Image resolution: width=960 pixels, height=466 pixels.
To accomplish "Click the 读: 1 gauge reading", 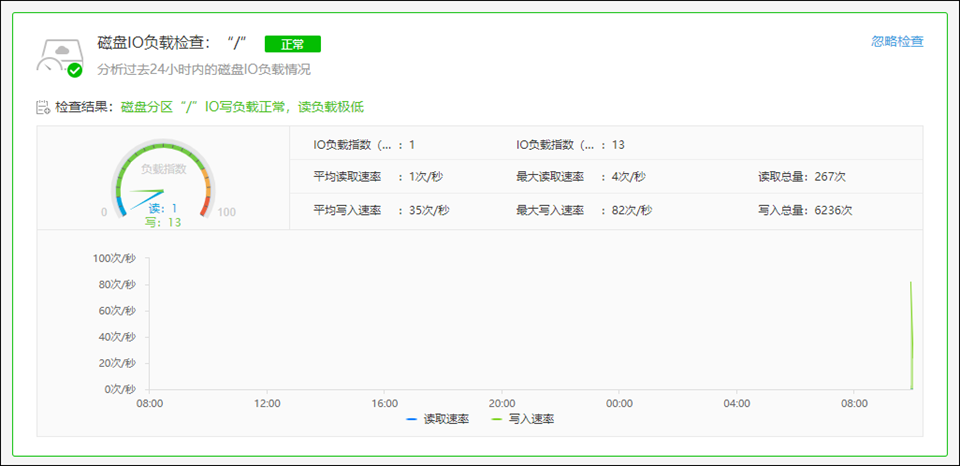I will coord(163,208).
